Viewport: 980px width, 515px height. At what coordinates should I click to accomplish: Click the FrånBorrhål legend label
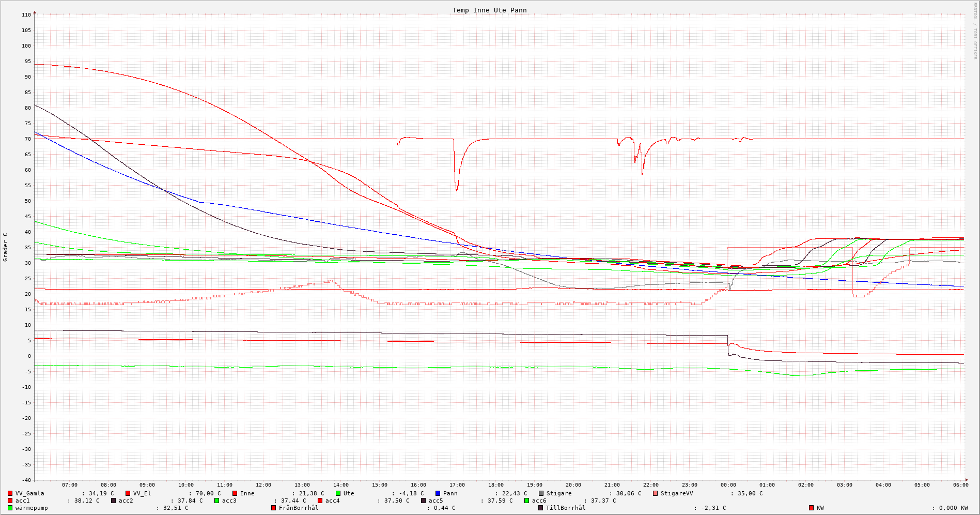click(299, 508)
